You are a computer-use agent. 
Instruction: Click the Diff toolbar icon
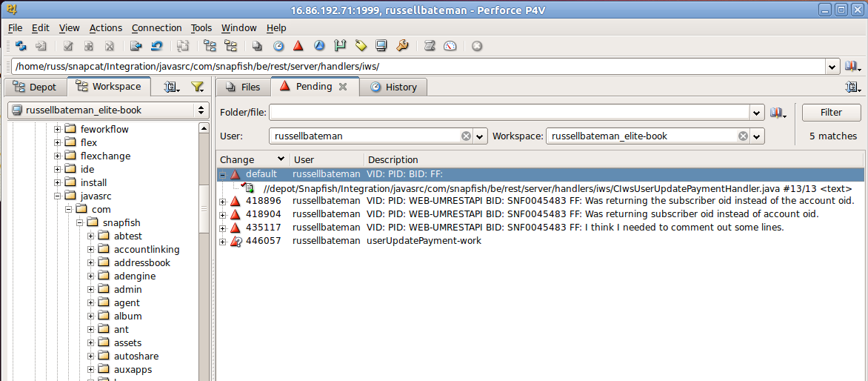coord(183,46)
